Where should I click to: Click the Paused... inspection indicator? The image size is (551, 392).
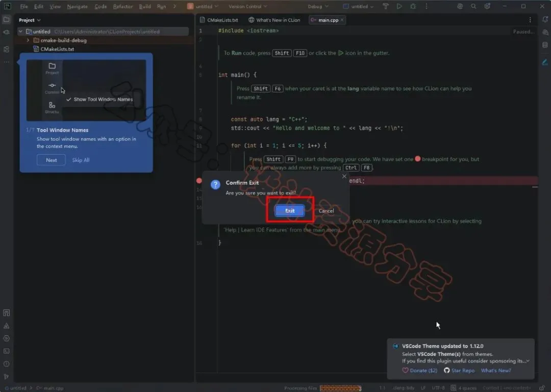click(523, 32)
